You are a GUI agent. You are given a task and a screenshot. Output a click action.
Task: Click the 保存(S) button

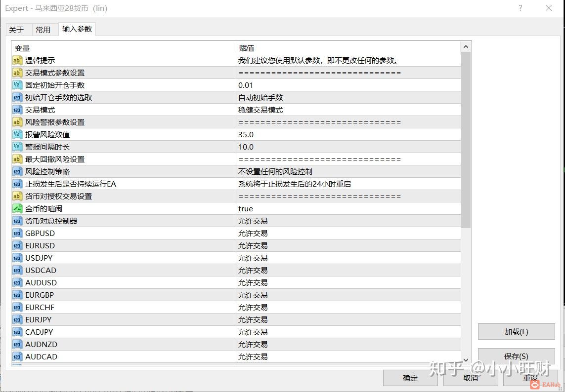coord(516,356)
